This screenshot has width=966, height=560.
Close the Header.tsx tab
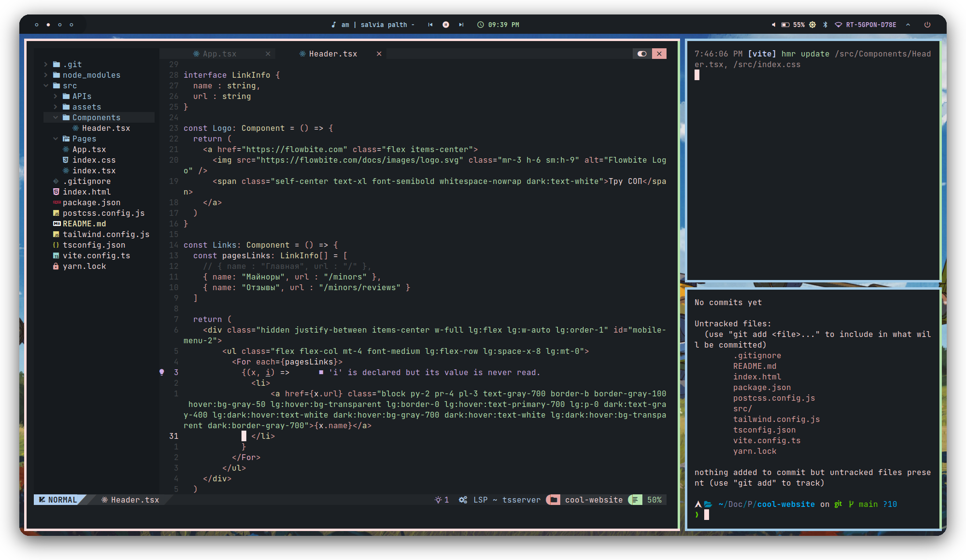click(379, 54)
